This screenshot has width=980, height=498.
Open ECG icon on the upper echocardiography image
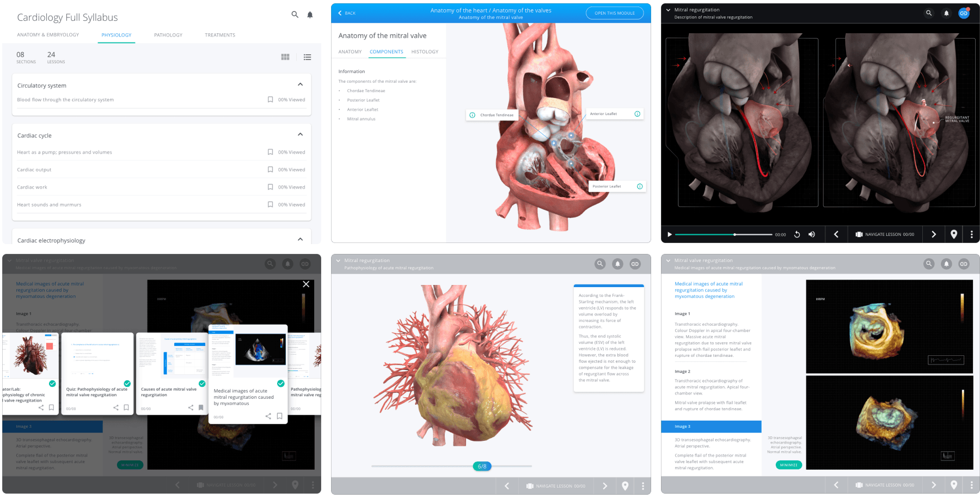946,360
